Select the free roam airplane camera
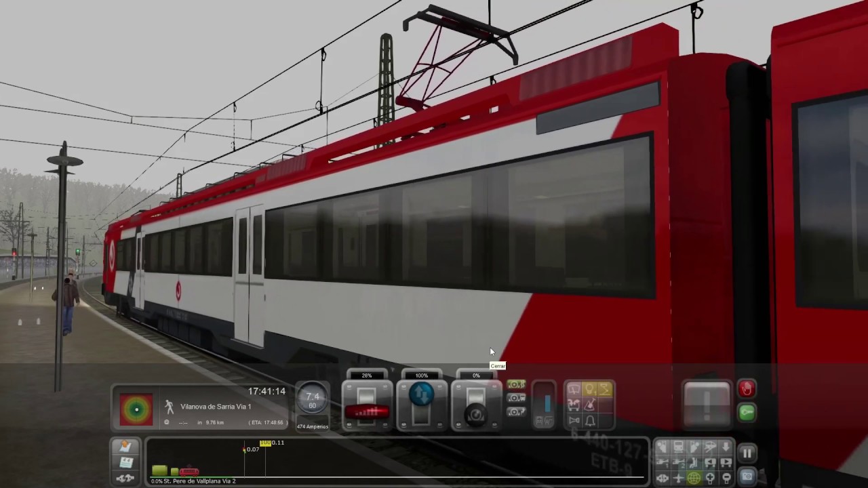 coord(678,478)
